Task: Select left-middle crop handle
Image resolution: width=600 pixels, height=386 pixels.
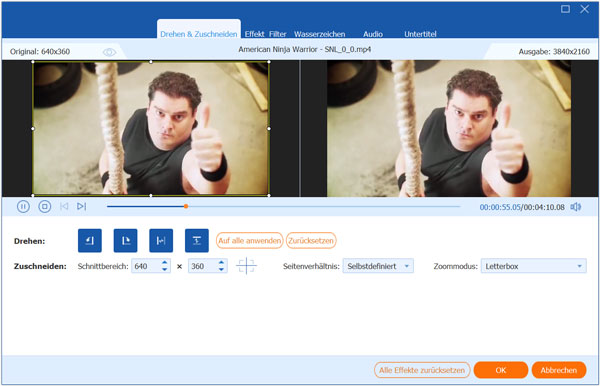Action: pos(33,129)
